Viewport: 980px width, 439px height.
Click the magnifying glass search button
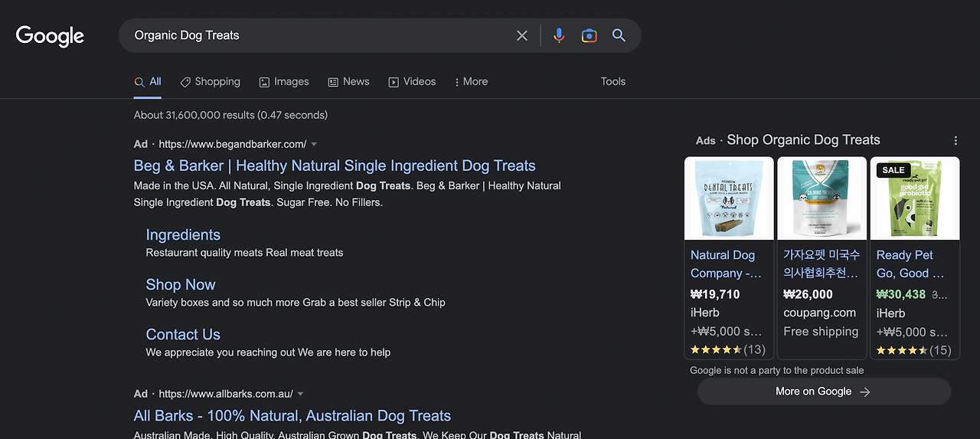tap(619, 35)
